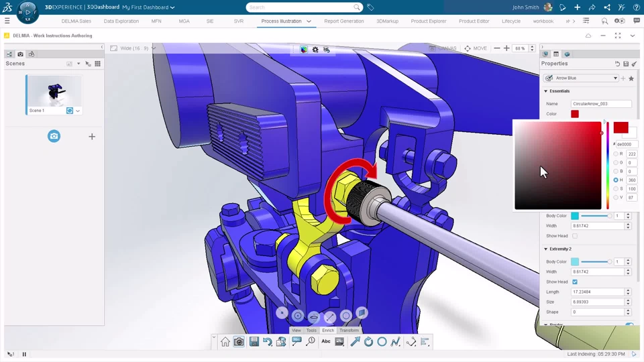Open the DELMIA Sales tab
This screenshot has width=644, height=362.
(x=76, y=21)
